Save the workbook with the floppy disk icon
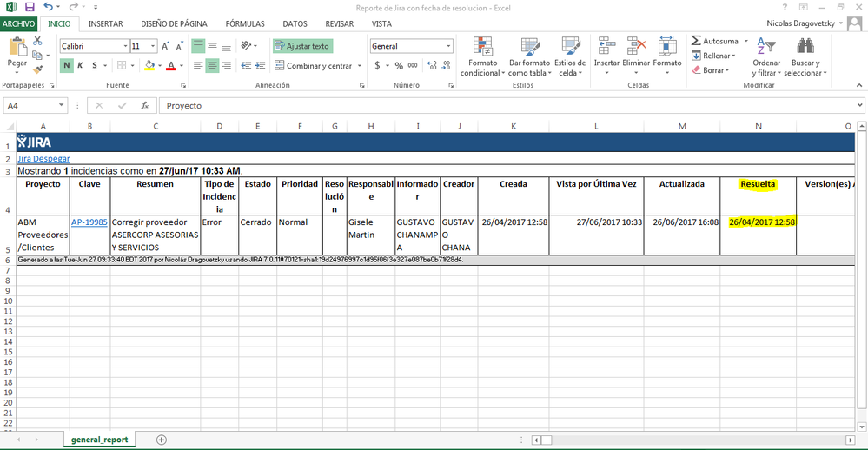The height and width of the screenshot is (450, 868). pos(30,7)
